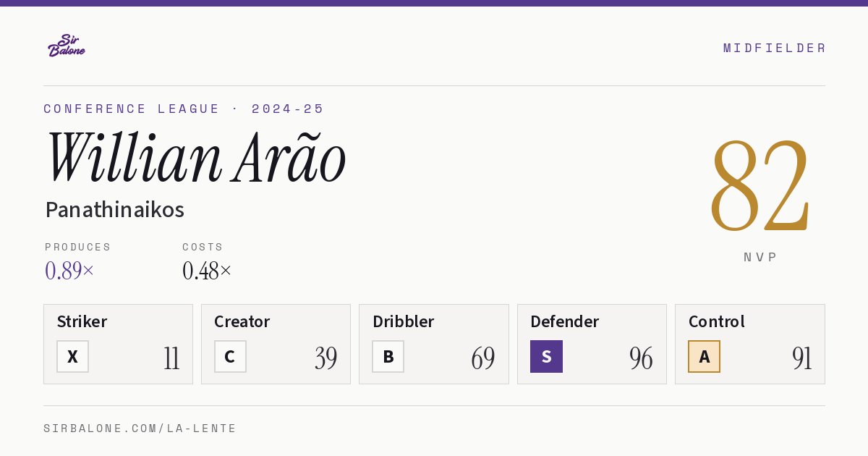Click the Defender score 96
The image size is (868, 456).
(641, 358)
